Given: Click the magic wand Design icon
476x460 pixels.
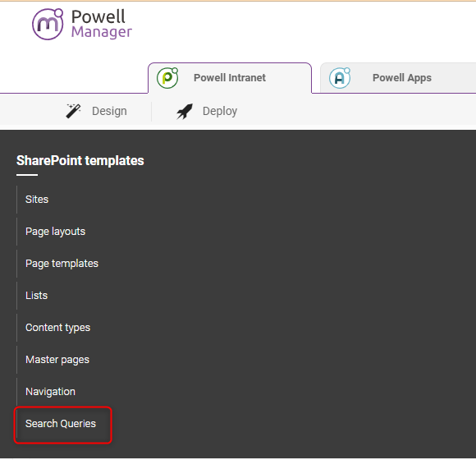Looking at the screenshot, I should pyautogui.click(x=73, y=111).
